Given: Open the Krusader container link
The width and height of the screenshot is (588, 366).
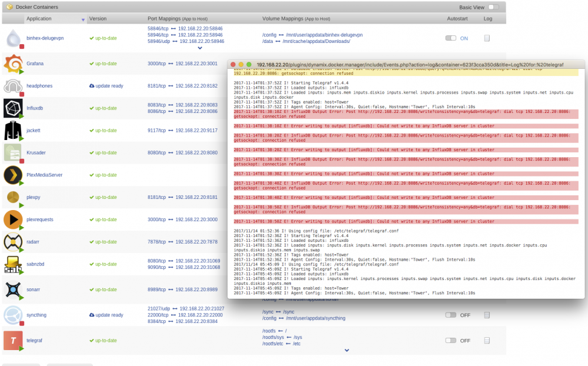Looking at the screenshot, I should (36, 153).
